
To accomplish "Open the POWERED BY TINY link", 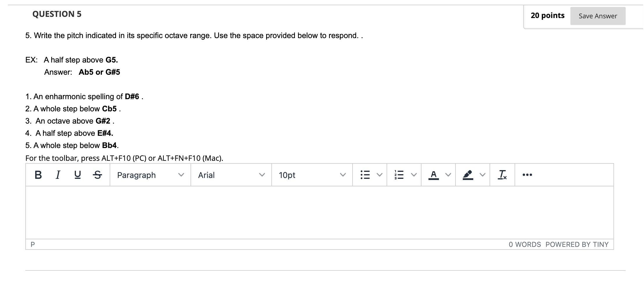I will click(577, 245).
